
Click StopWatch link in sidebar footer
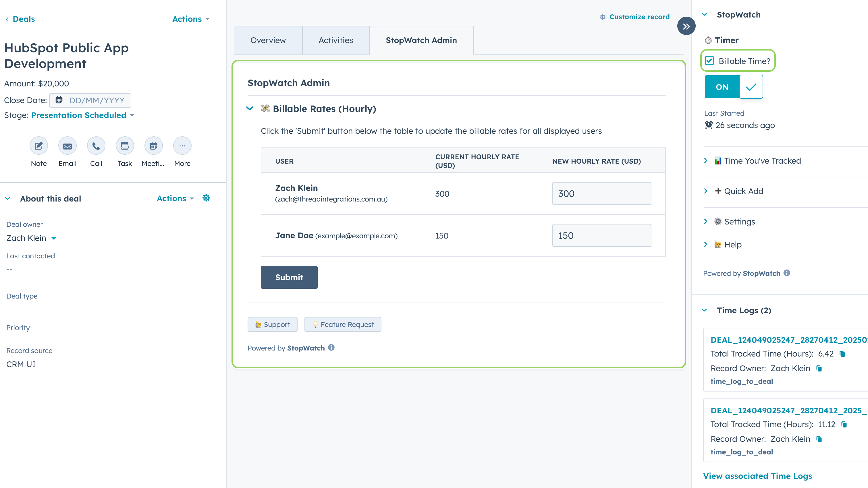[761, 274]
